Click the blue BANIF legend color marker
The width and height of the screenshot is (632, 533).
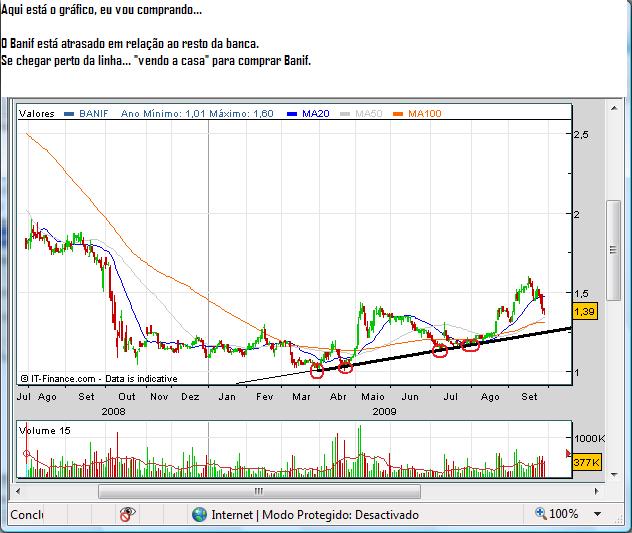click(69, 114)
